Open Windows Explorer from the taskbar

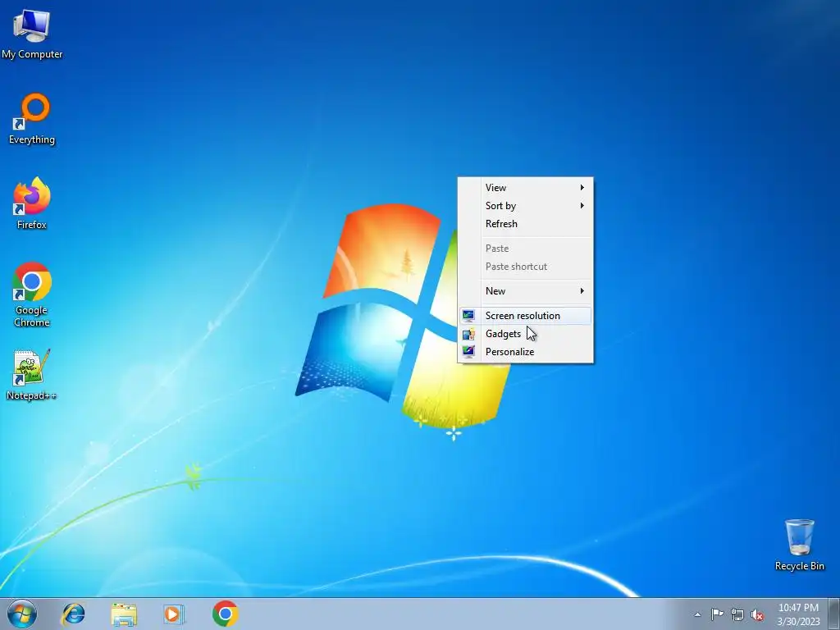click(x=124, y=614)
